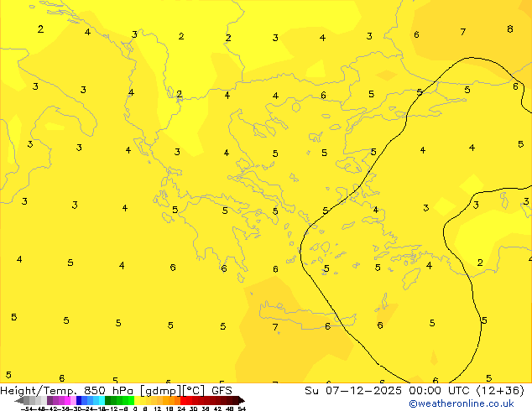The width and height of the screenshot is (532, 411).
Task: Select the Height/Temp. 850 hPa title text
Action: [x=67, y=391]
